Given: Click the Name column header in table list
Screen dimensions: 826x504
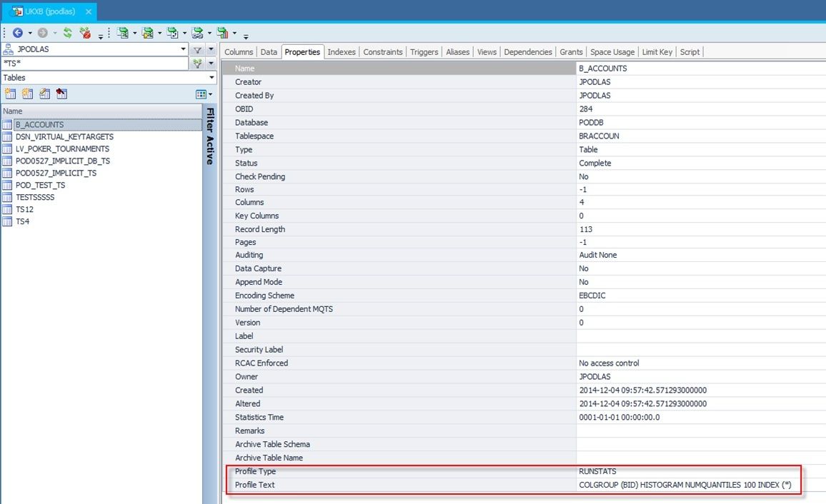Looking at the screenshot, I should tap(101, 111).
